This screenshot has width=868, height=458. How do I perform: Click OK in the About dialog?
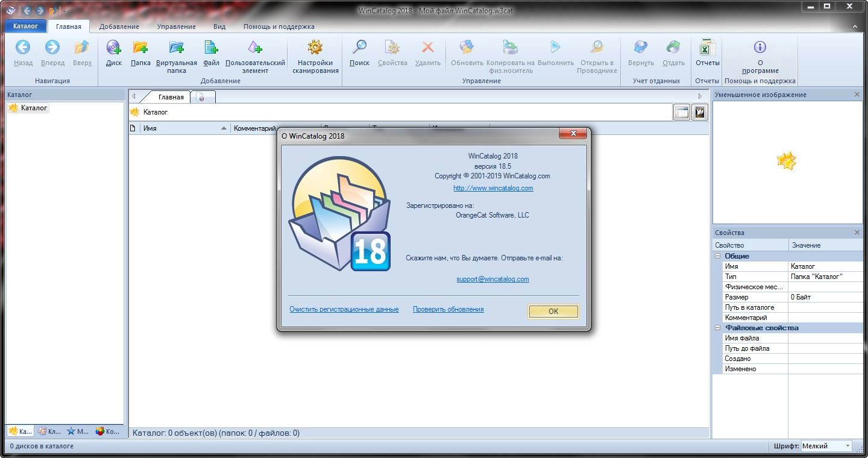pos(553,312)
